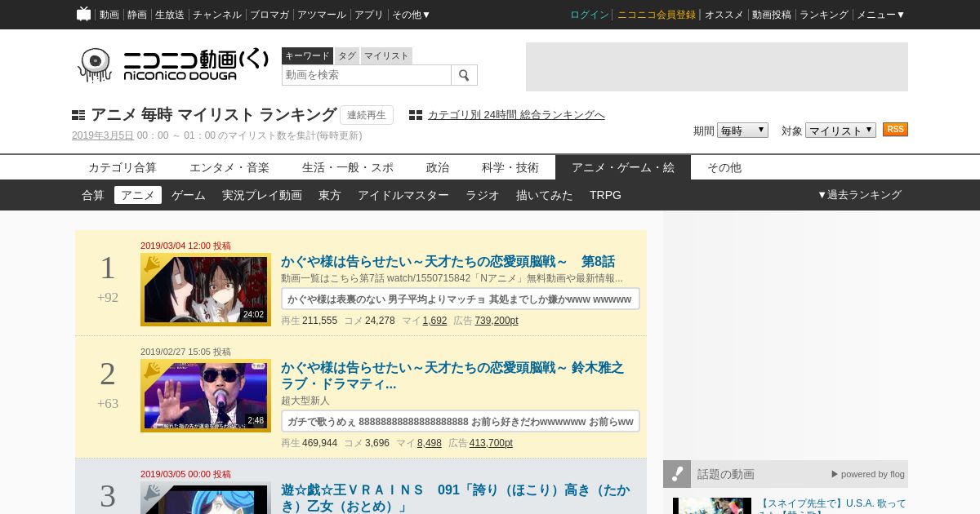Open rank 1 かぐや様 第8話 thumbnail
Viewport: 980px width, 514px height.
coord(206,290)
